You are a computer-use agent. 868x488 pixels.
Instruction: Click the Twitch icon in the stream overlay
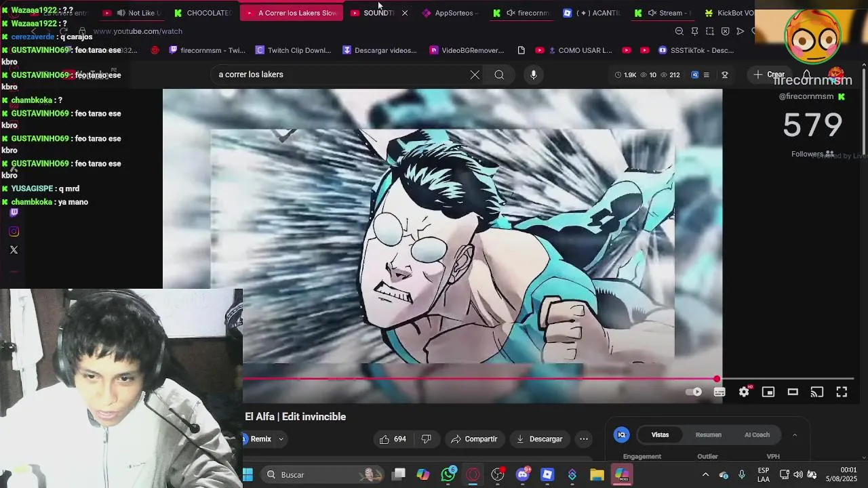point(14,213)
